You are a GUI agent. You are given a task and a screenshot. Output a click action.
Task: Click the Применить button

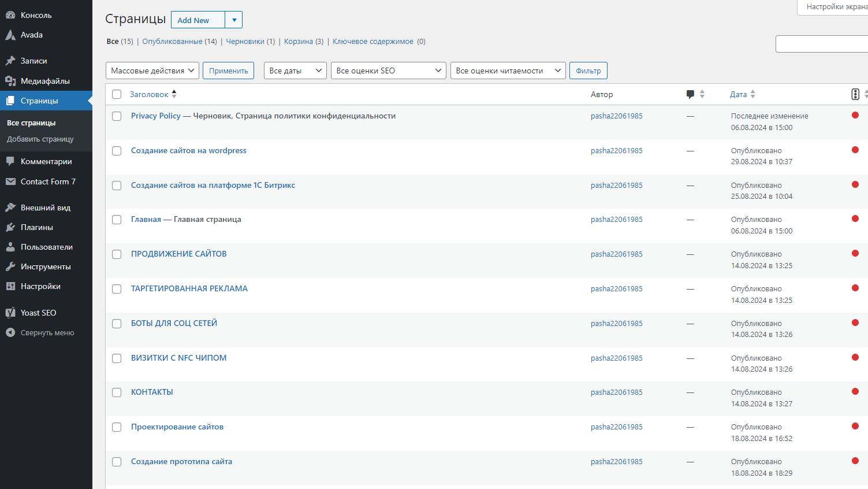click(228, 71)
